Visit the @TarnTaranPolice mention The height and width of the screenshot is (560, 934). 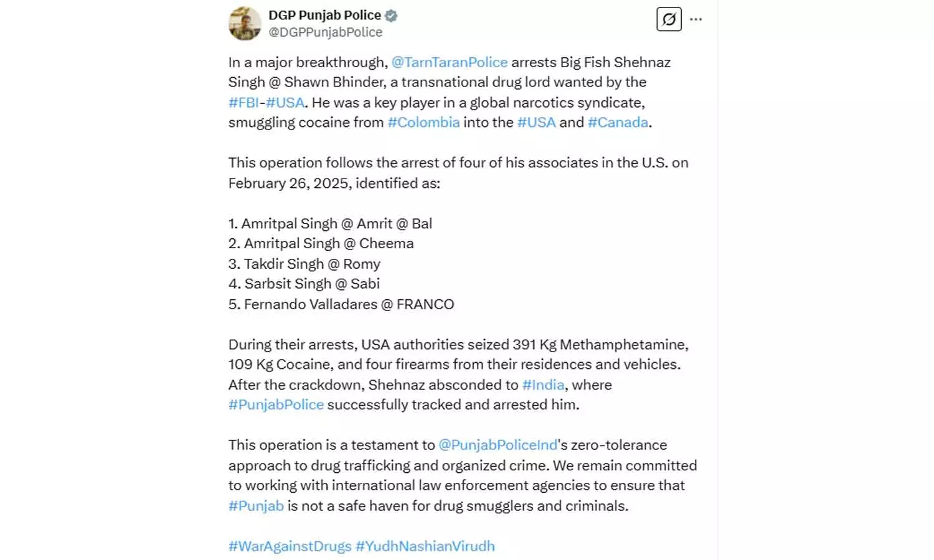pos(450,62)
